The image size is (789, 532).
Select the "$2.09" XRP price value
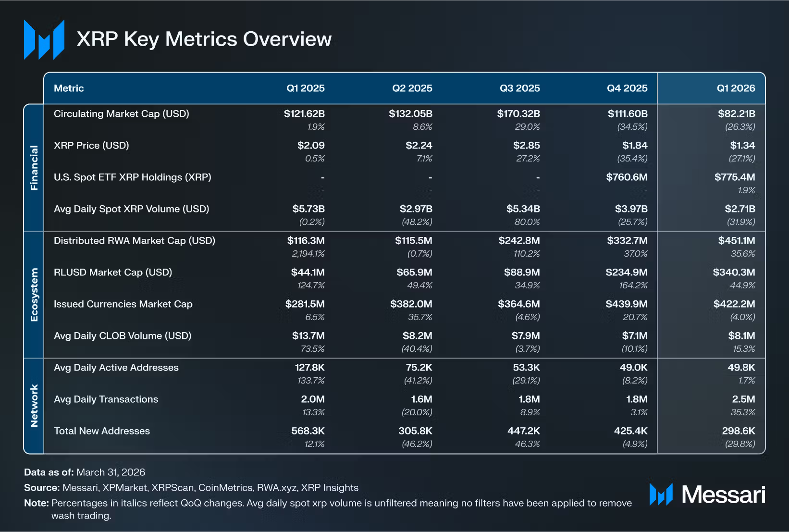click(311, 146)
